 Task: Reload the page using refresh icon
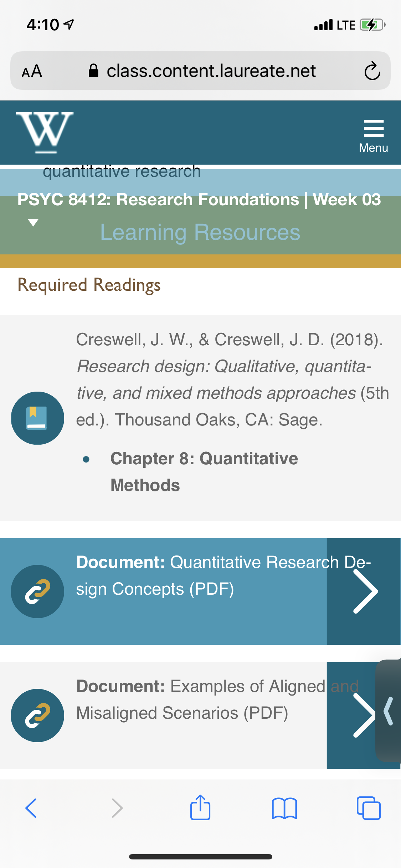[372, 71]
